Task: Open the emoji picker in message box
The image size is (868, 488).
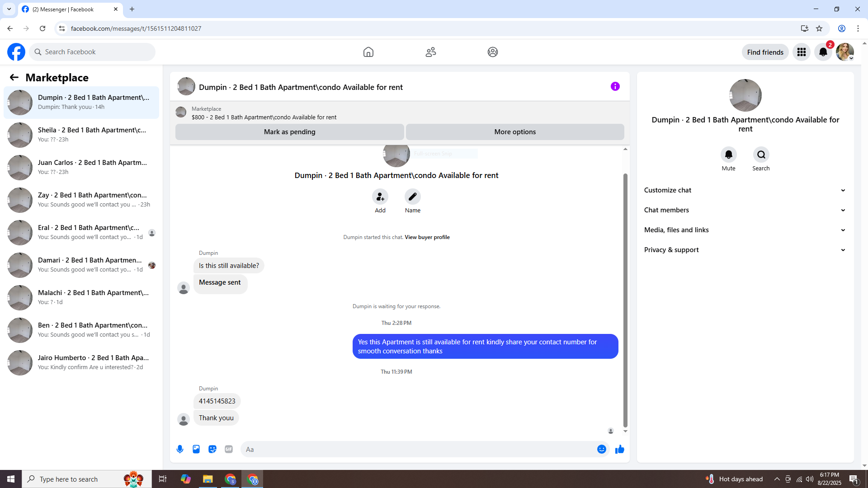Action: pyautogui.click(x=601, y=449)
